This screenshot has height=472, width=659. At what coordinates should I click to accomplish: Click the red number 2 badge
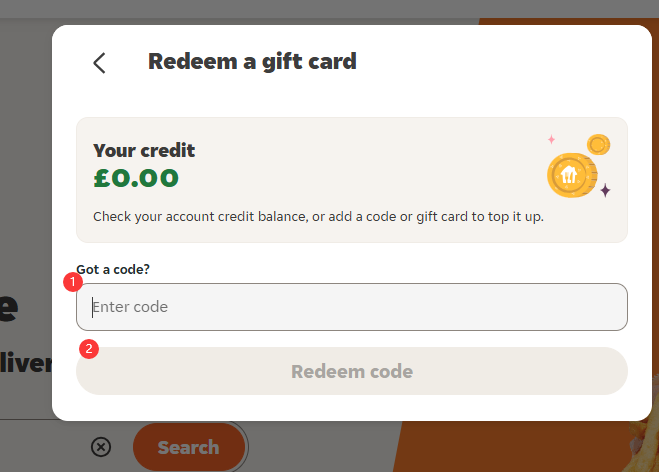click(x=88, y=349)
